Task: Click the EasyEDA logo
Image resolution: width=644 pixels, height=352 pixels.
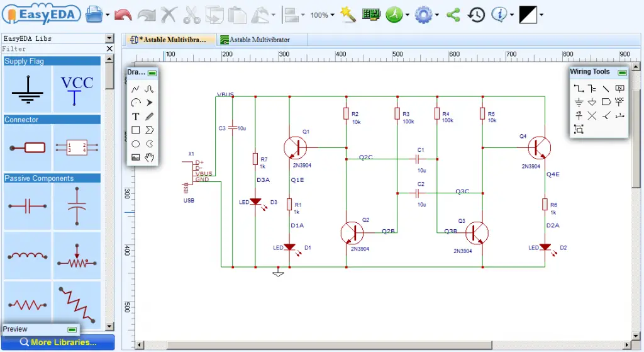Action: (40, 15)
